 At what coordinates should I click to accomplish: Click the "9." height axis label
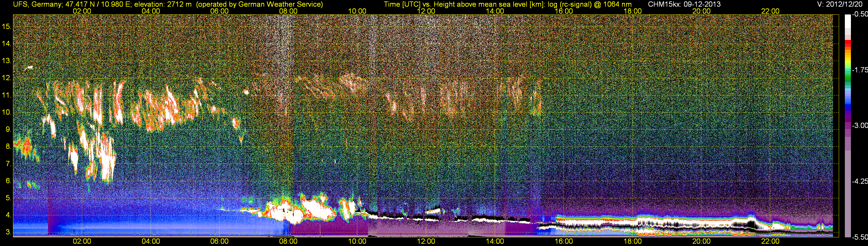[x=8, y=129]
